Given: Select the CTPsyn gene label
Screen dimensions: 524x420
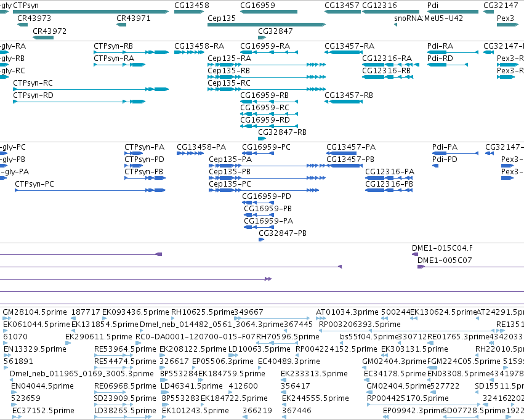Looking at the screenshot, I should tap(26, 6).
